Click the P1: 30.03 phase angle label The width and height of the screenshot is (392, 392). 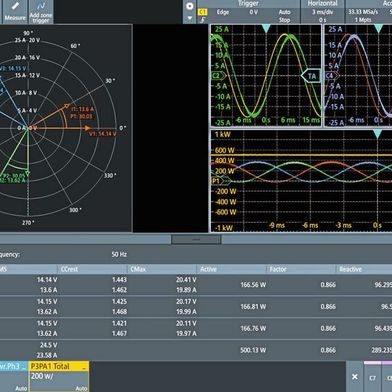81,116
